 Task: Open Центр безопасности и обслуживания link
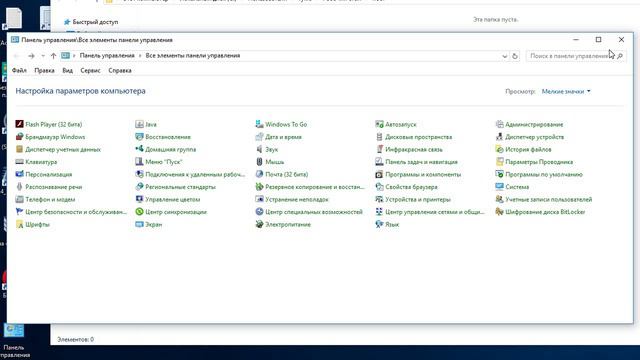pyautogui.click(x=76, y=212)
